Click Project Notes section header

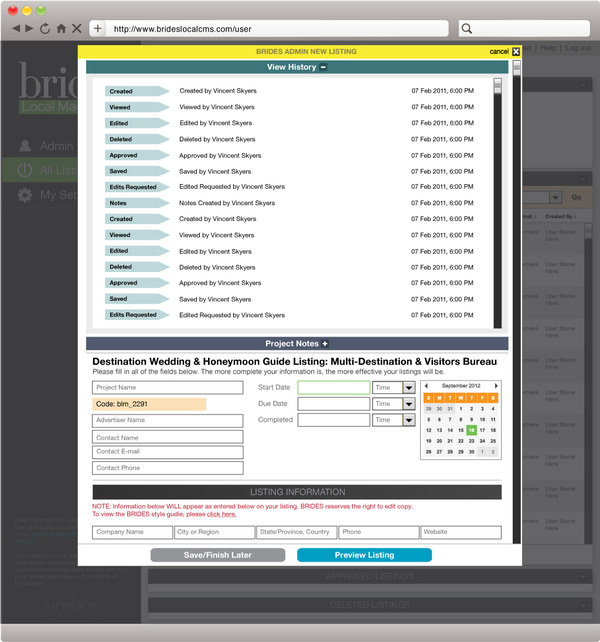pos(297,344)
